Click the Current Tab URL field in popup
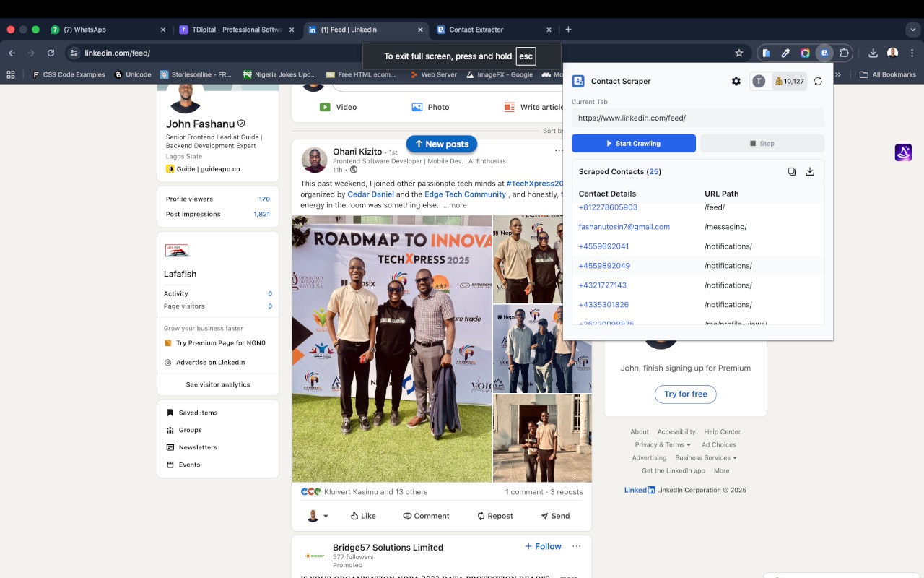 pyautogui.click(x=698, y=118)
